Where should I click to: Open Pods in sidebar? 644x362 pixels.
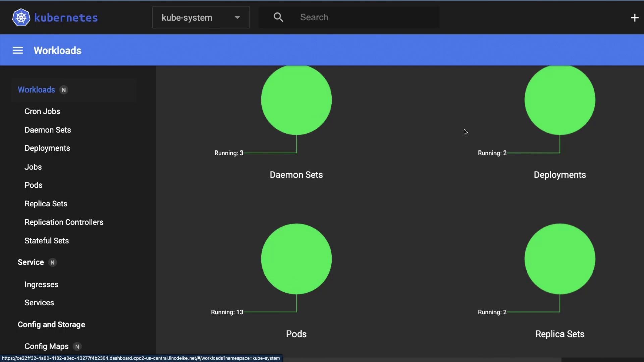(33, 185)
